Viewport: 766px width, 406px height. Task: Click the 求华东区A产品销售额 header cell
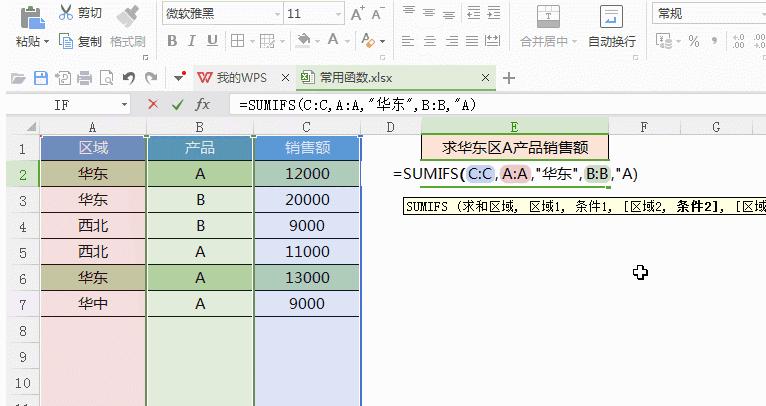coord(515,147)
